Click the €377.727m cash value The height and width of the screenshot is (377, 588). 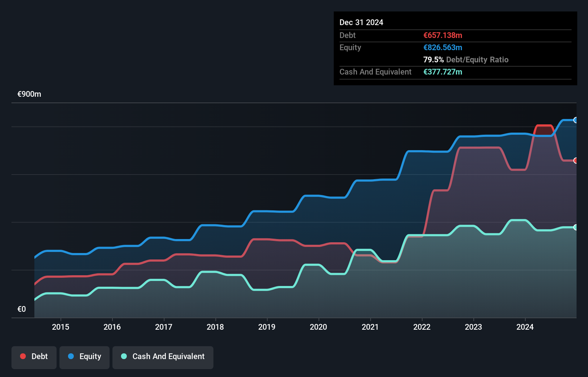point(443,72)
